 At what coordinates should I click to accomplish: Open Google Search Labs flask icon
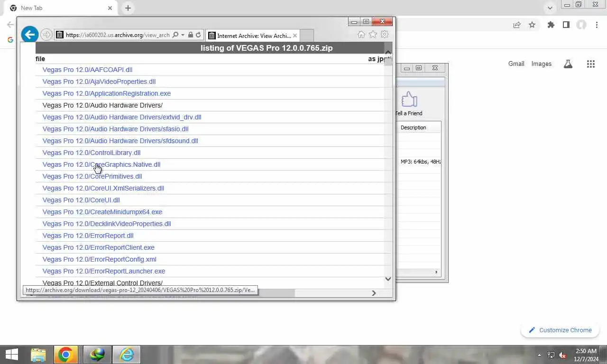[x=568, y=64]
